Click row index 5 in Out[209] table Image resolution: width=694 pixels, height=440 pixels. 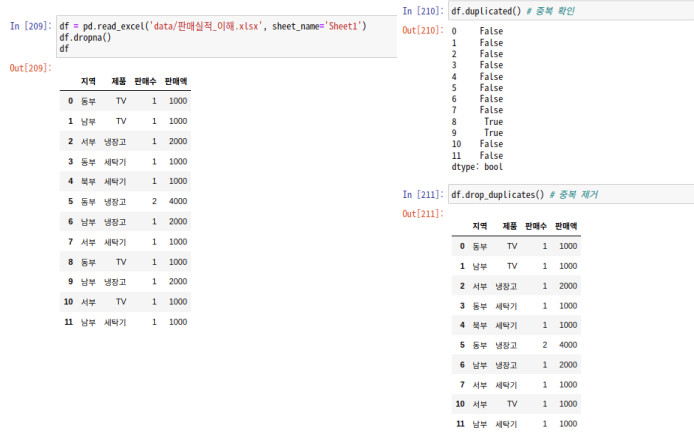coord(70,201)
